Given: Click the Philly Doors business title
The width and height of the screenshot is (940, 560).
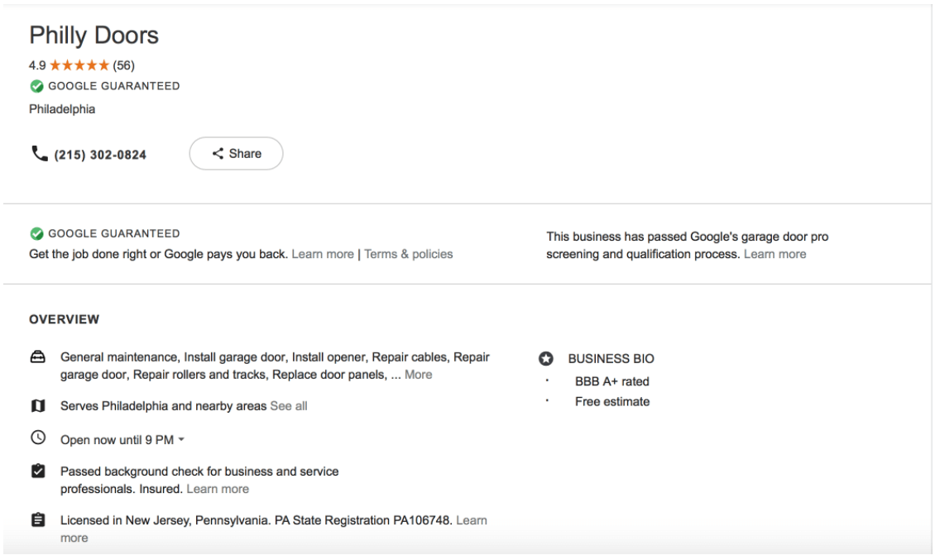Looking at the screenshot, I should coord(94,36).
